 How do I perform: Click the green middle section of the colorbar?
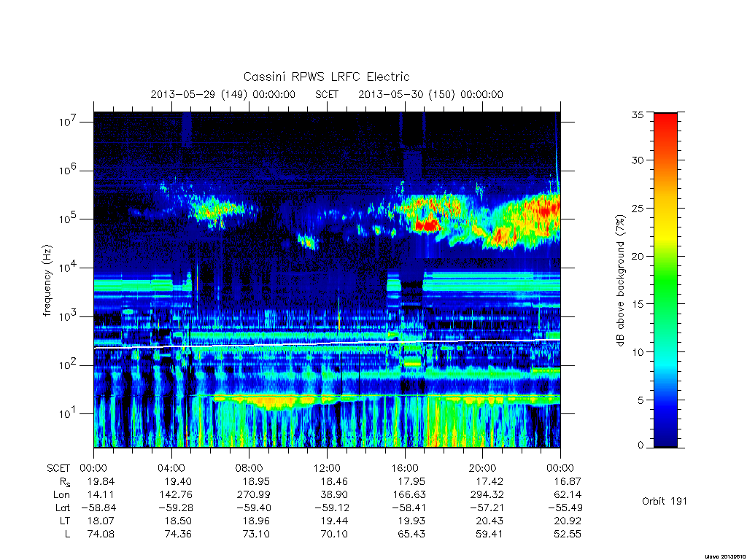tap(665, 286)
